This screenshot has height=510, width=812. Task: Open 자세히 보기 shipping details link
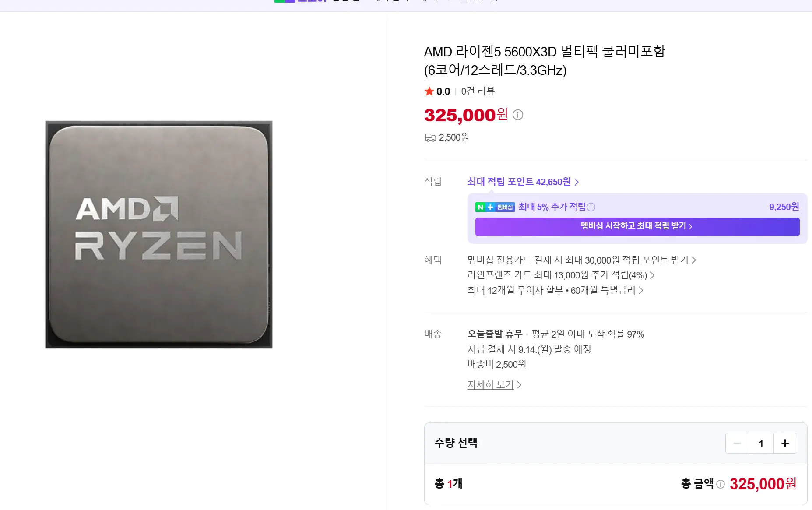pyautogui.click(x=490, y=385)
